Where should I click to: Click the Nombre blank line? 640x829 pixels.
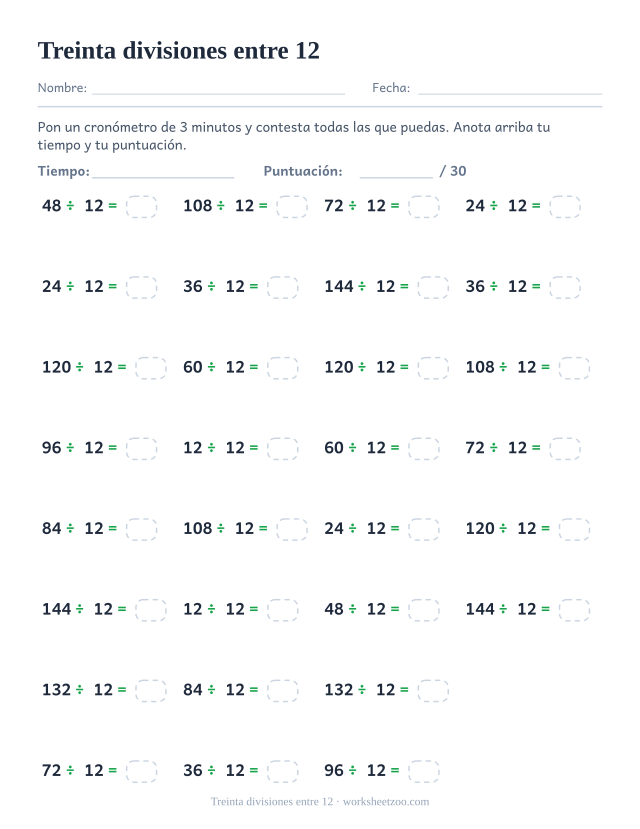pyautogui.click(x=218, y=93)
